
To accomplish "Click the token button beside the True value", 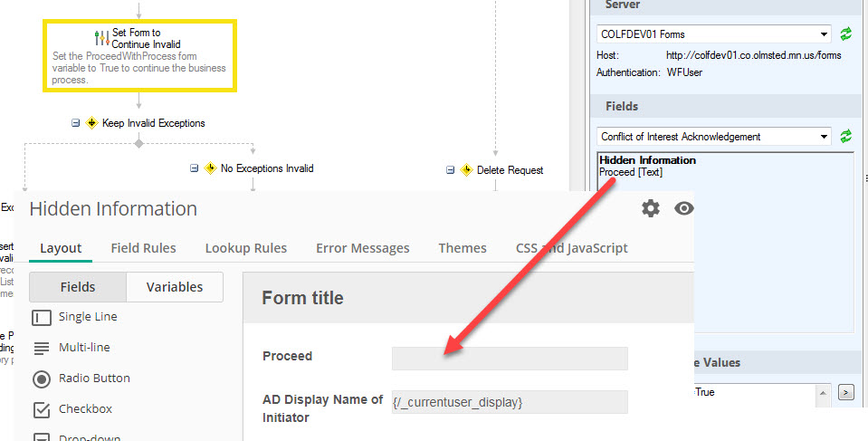I will click(x=845, y=392).
